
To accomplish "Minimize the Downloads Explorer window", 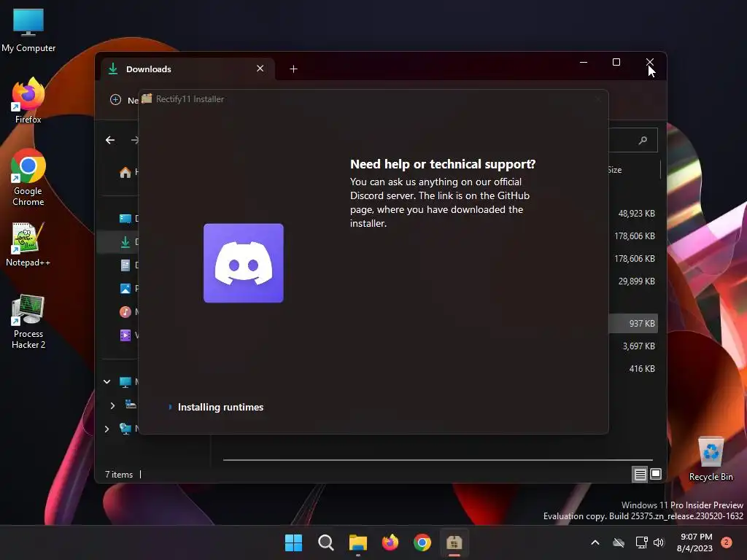I will (584, 63).
